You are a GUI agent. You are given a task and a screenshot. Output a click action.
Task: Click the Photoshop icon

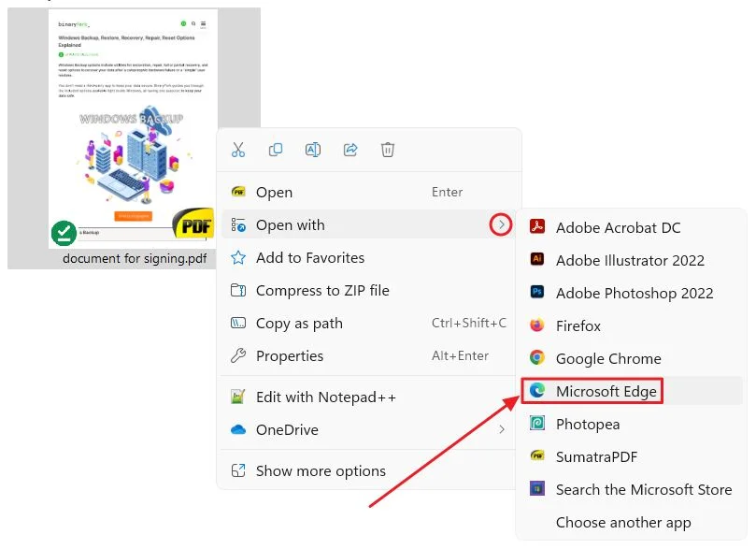click(537, 292)
